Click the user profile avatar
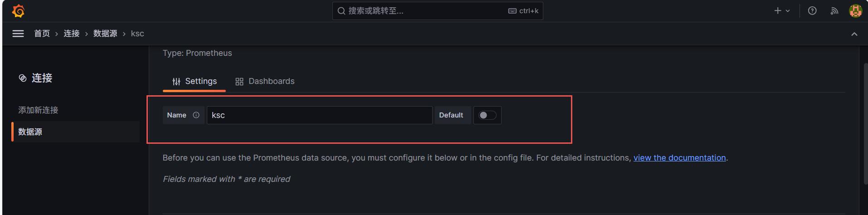This screenshot has width=868, height=215. (x=855, y=11)
